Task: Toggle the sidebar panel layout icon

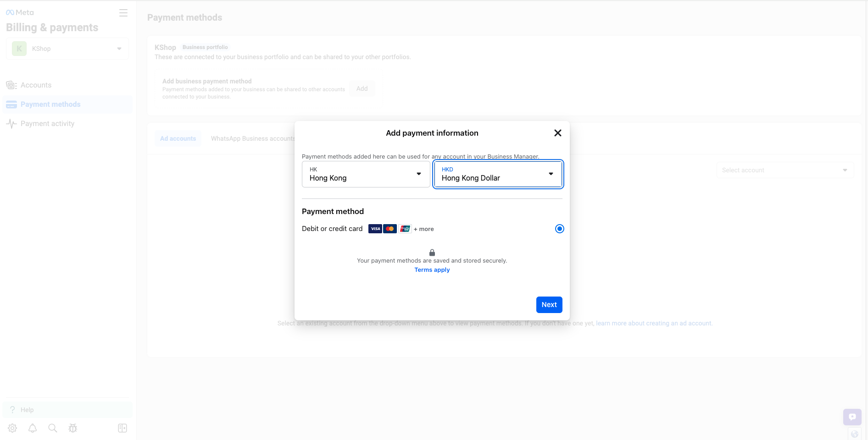Action: 122,428
